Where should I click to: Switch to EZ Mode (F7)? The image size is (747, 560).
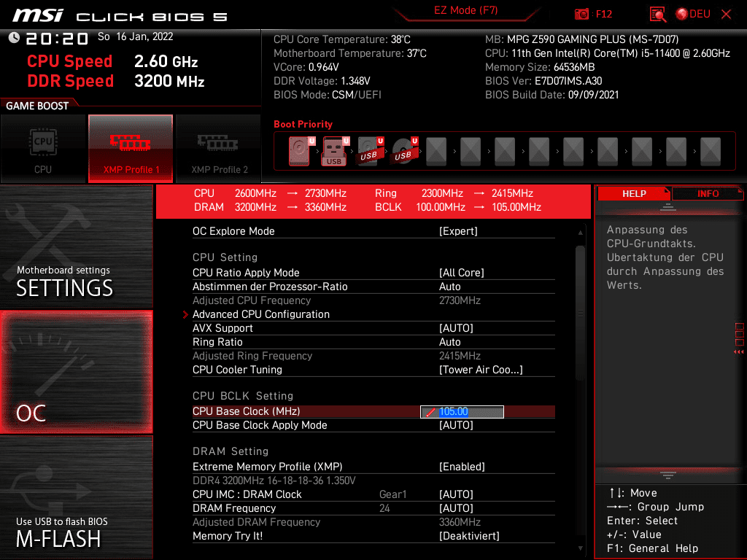point(465,10)
